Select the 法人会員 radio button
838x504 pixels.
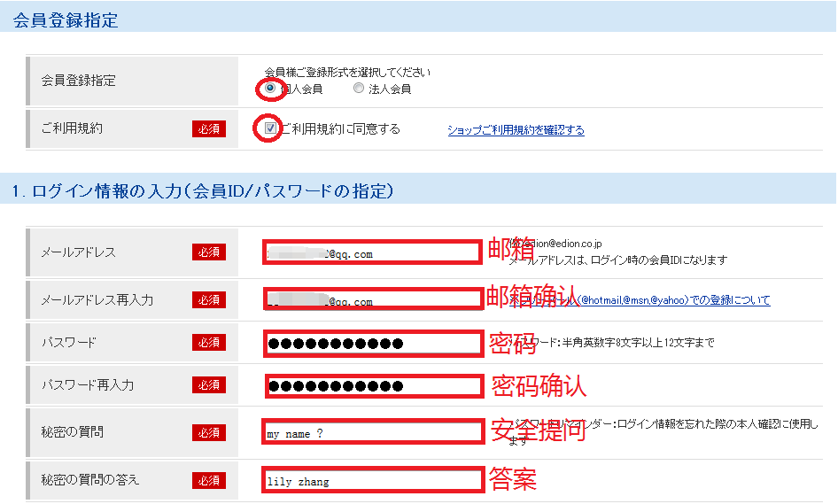tap(358, 89)
